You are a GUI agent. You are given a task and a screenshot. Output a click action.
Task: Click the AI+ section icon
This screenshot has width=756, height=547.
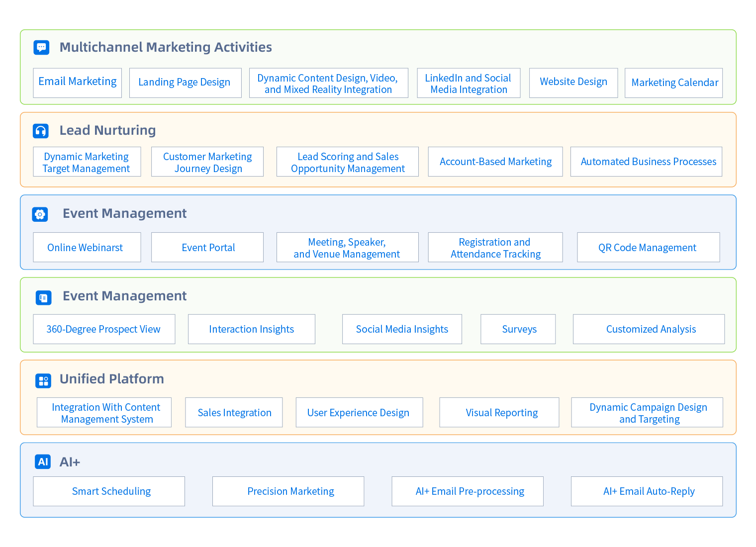coord(43,462)
